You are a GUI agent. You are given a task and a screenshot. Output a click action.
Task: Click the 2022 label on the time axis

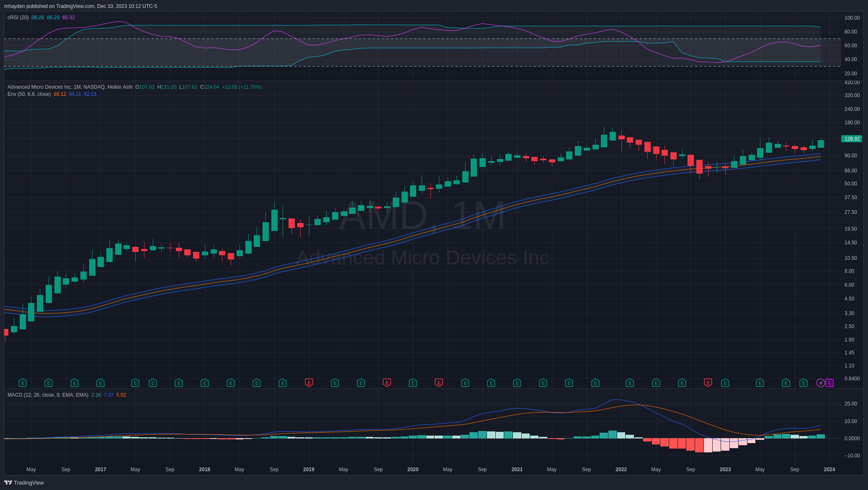click(x=621, y=469)
